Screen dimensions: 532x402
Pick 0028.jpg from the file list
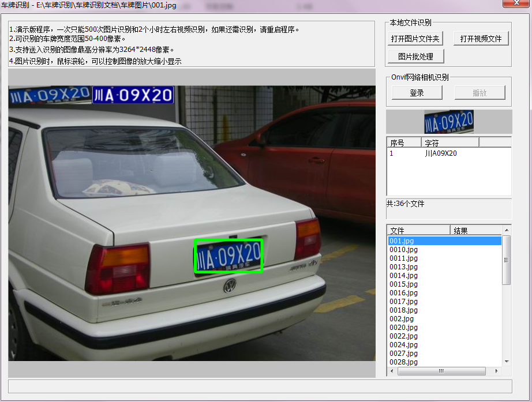[x=403, y=362]
